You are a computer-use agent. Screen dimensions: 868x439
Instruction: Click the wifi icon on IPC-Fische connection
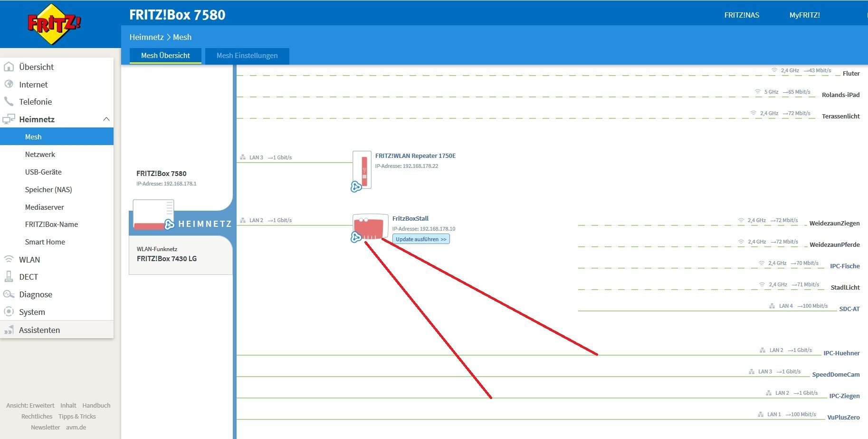pyautogui.click(x=762, y=263)
